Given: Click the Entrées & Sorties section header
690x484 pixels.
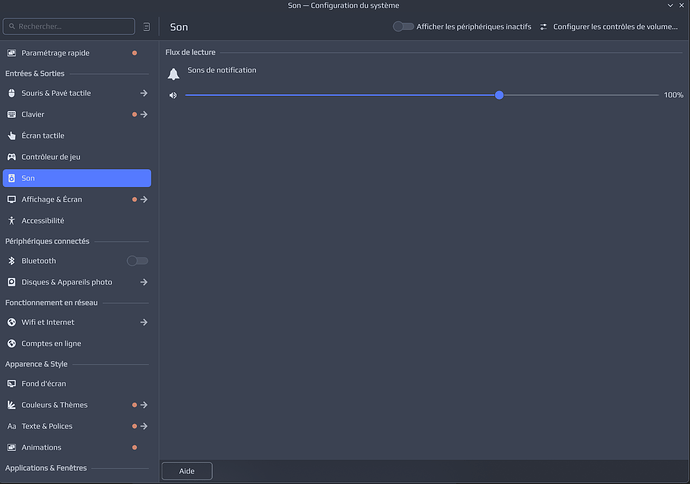Looking at the screenshot, I should point(35,73).
